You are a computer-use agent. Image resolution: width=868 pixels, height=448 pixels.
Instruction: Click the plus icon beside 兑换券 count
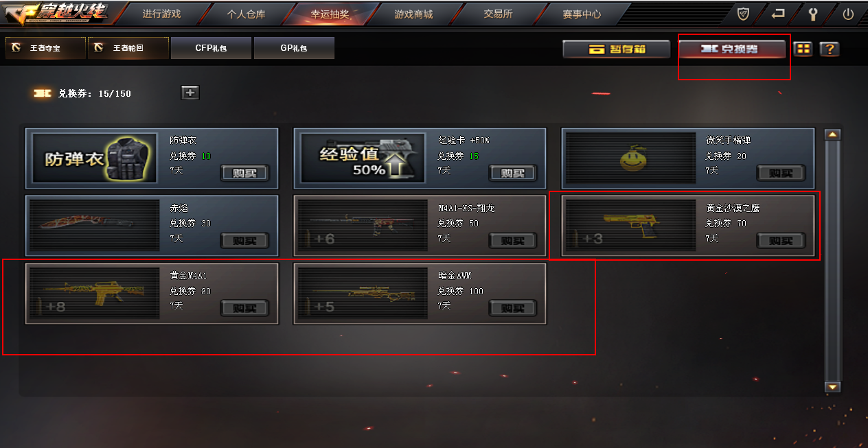[x=190, y=93]
